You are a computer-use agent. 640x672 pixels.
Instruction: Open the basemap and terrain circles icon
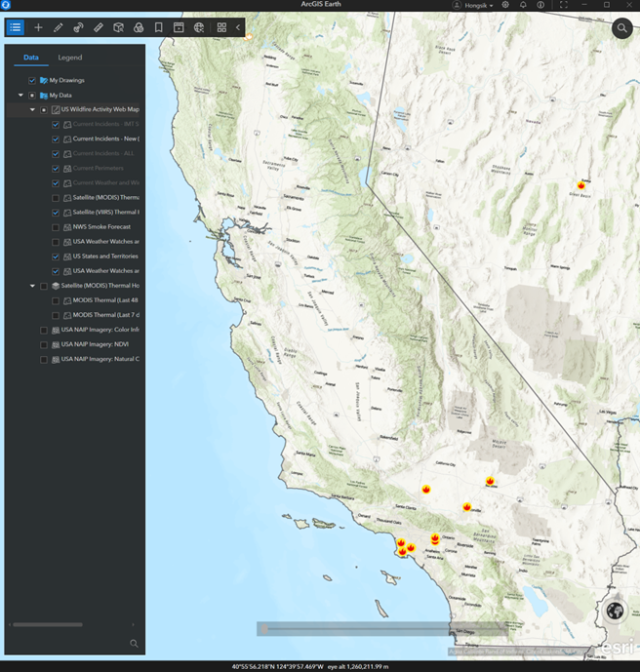point(139,27)
